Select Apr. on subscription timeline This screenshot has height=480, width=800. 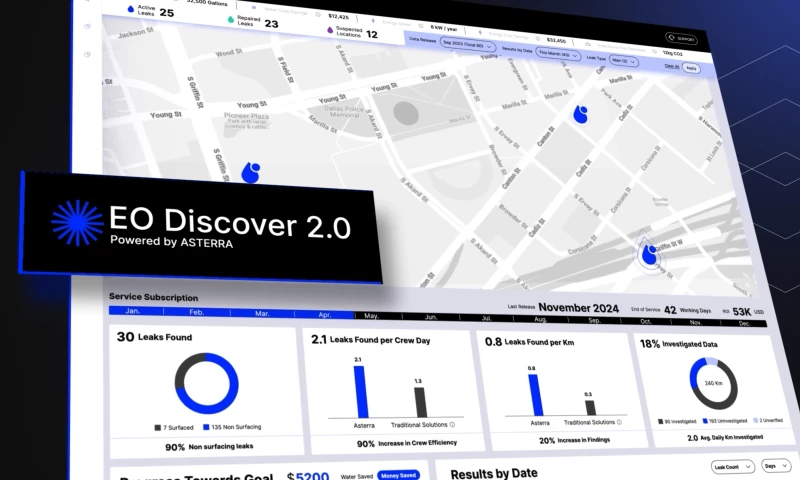pos(324,315)
